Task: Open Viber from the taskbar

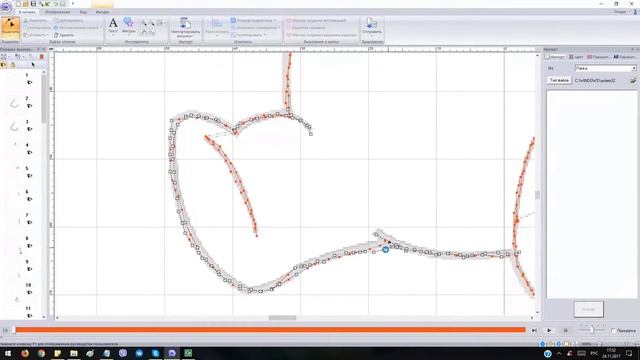Action: 123,353
